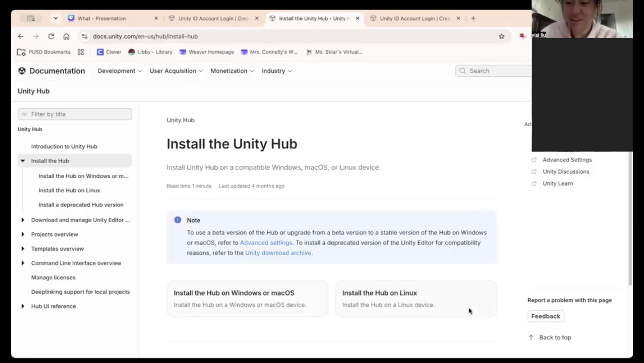Viewport: 644px width, 363px height.
Task: Expand the Templates overview section
Action: click(23, 248)
